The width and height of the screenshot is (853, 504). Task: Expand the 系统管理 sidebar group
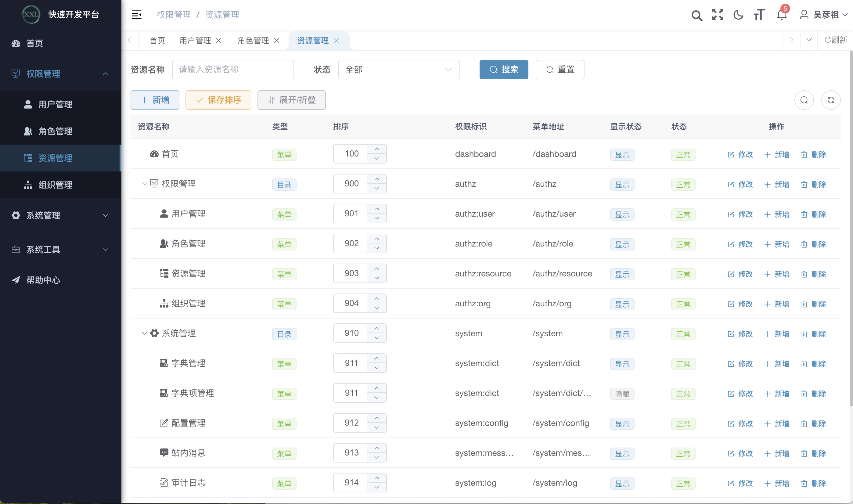(60, 215)
